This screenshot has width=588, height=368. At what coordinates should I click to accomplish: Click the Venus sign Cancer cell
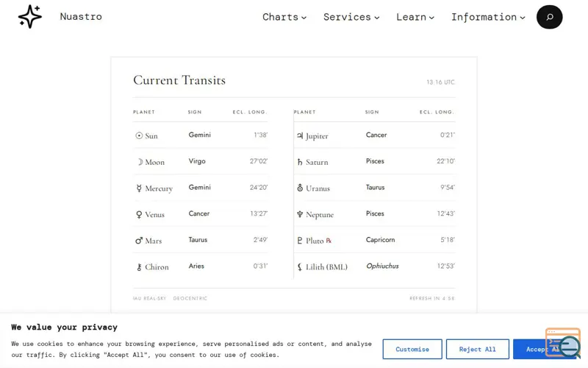click(x=198, y=213)
